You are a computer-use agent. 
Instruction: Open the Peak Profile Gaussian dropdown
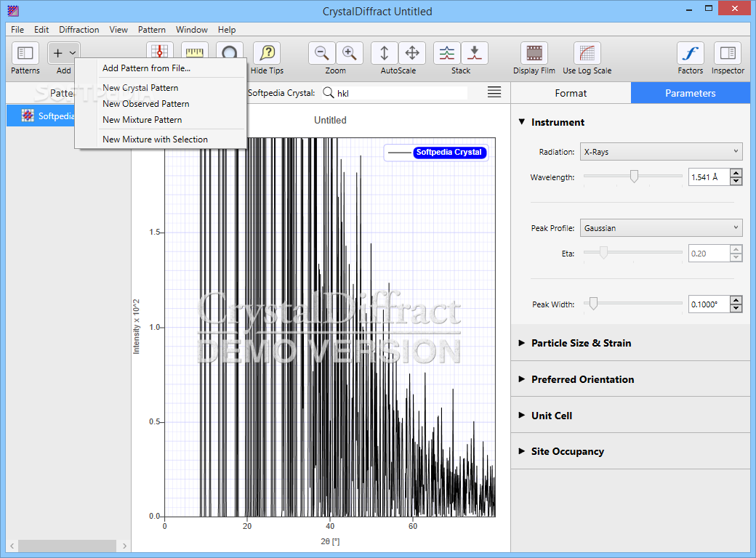click(660, 228)
